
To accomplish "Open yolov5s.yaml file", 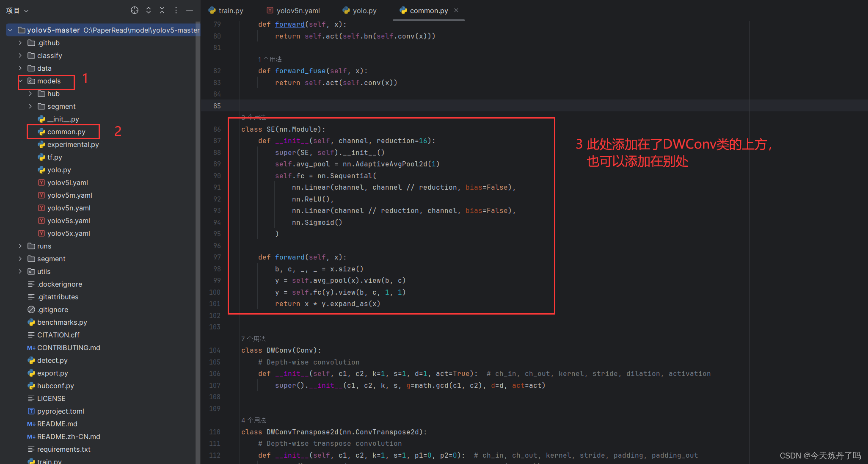I will pyautogui.click(x=64, y=221).
